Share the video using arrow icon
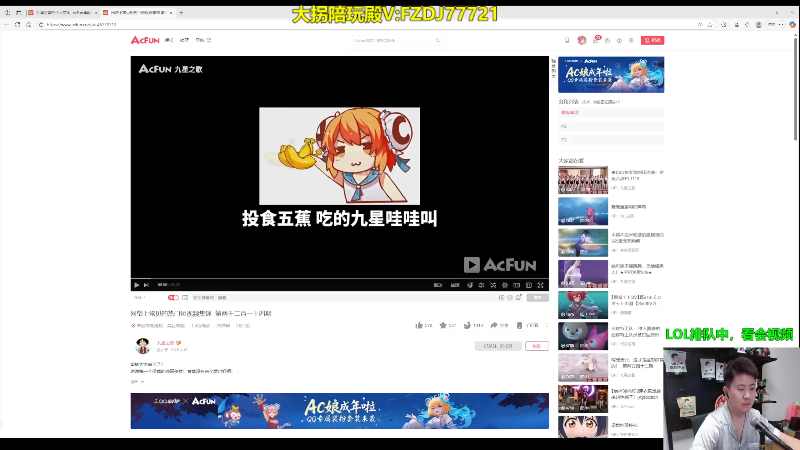 (x=494, y=325)
